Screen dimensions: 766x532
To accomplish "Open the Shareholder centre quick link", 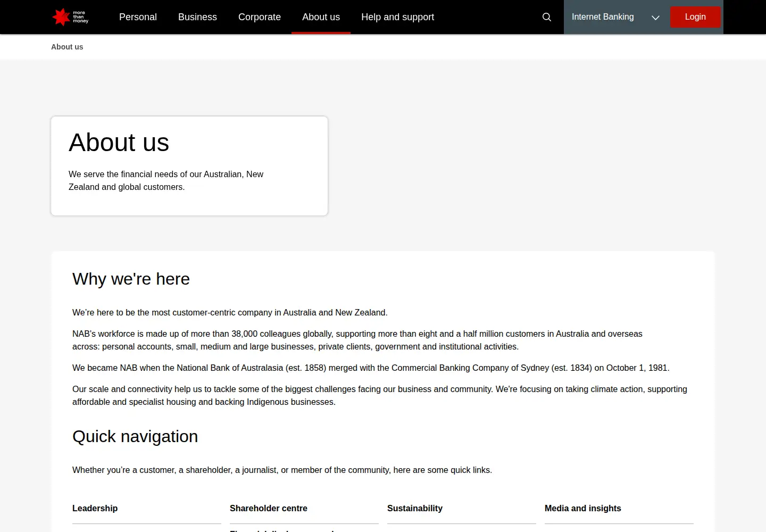I will 269,508.
